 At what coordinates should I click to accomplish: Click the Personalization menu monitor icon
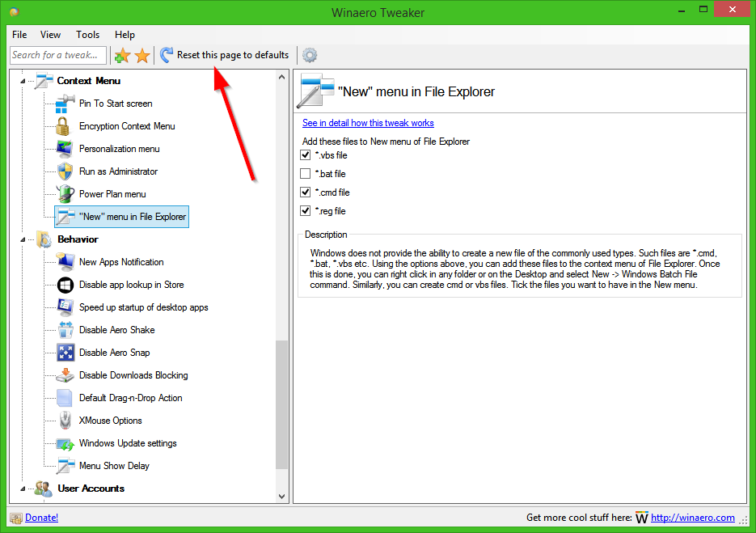point(65,149)
